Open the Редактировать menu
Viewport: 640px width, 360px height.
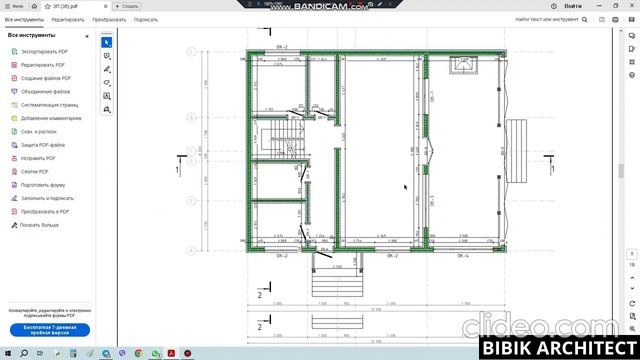(68, 20)
